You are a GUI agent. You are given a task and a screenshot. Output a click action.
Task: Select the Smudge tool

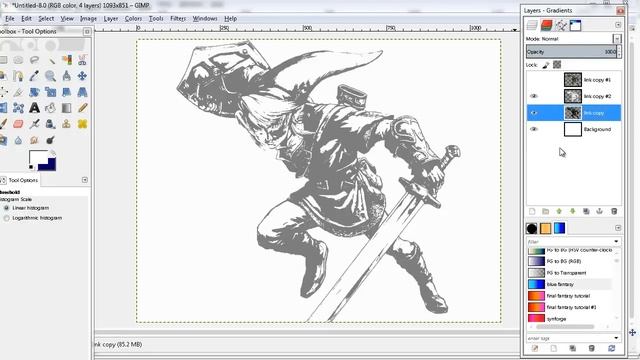34,140
